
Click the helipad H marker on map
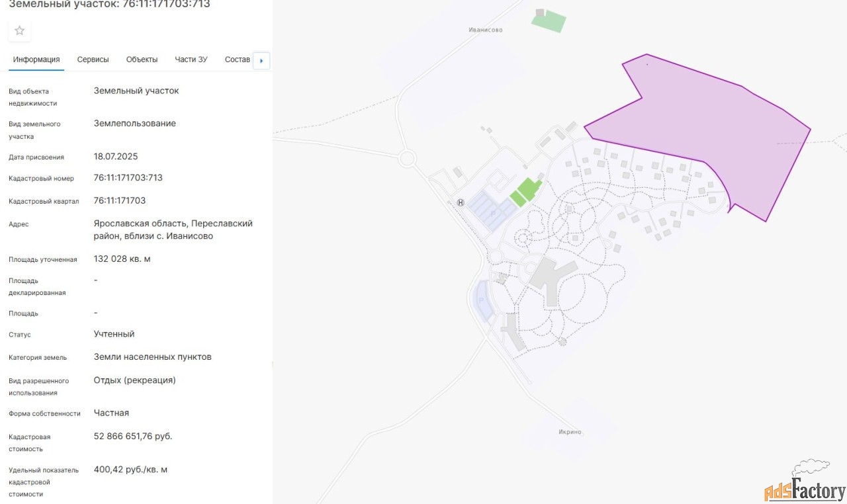(x=461, y=202)
